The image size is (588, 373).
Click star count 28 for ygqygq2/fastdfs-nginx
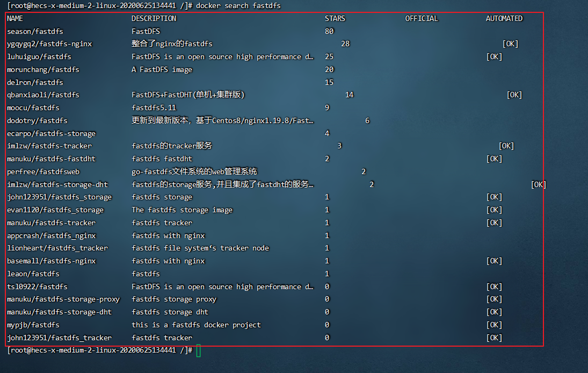[x=345, y=44]
